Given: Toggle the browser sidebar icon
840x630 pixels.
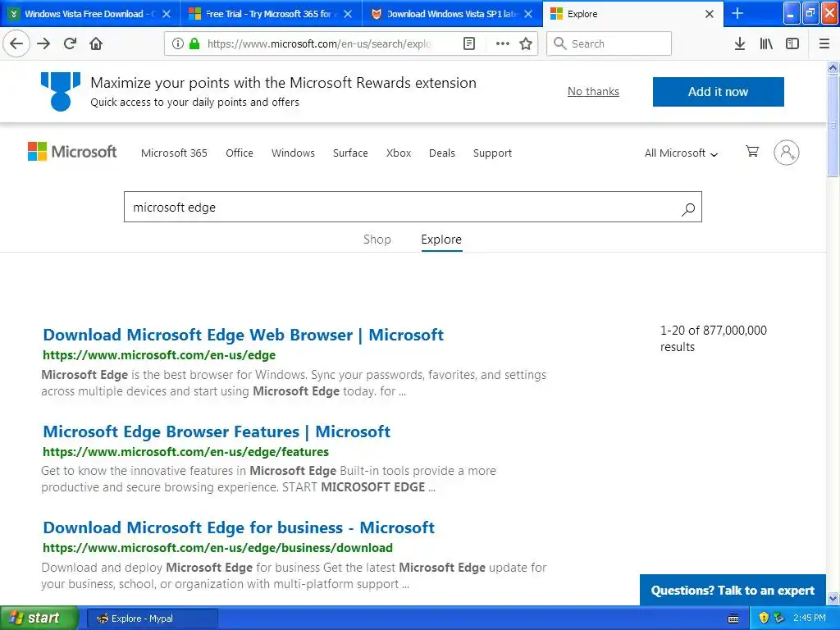Looking at the screenshot, I should click(792, 43).
